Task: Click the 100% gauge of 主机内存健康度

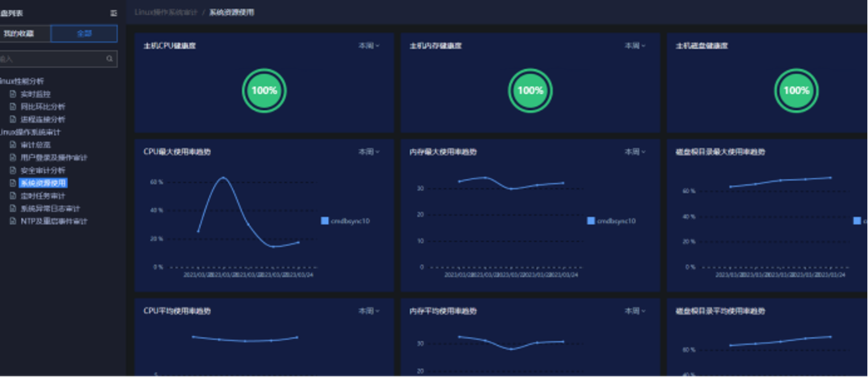Action: coord(530,91)
